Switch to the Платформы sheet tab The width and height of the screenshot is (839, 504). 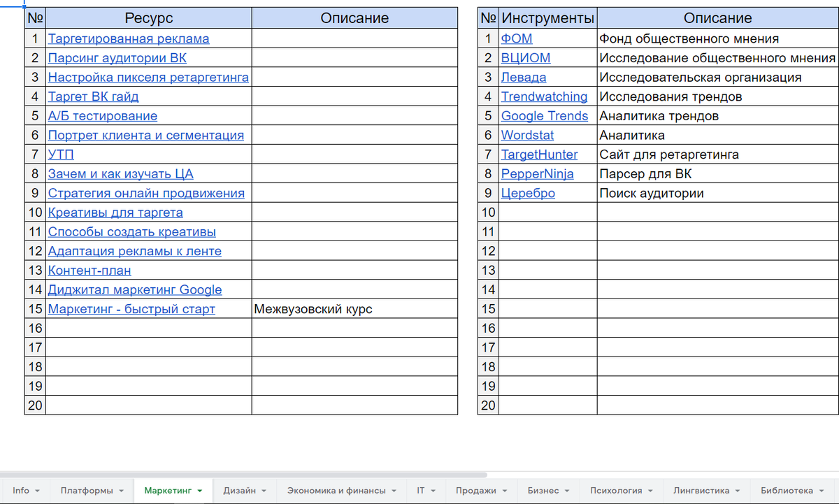92,491
